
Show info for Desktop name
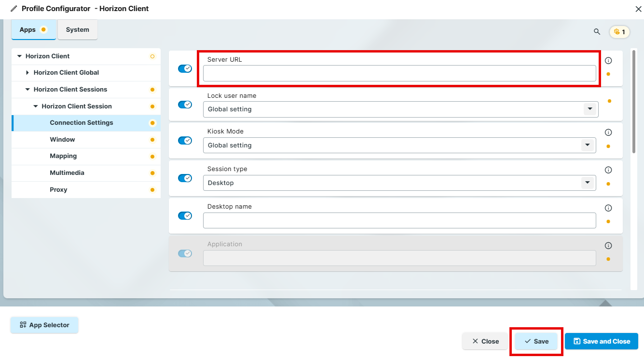[x=608, y=208]
